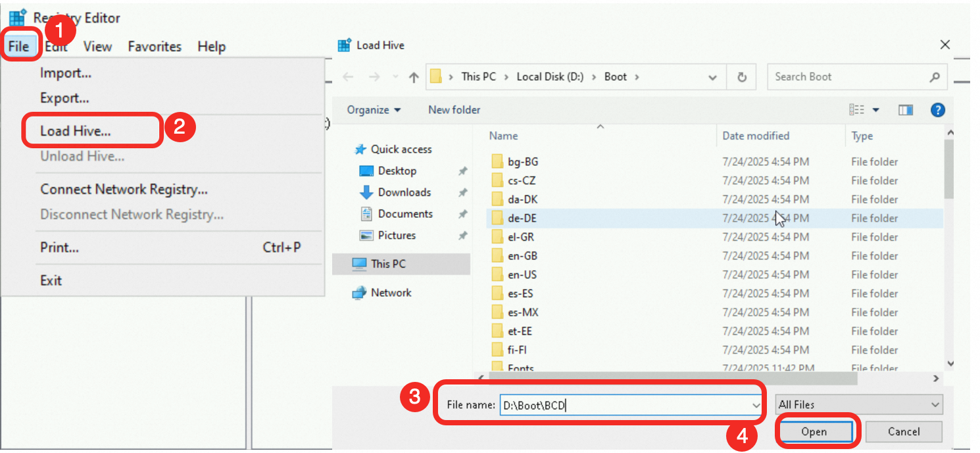This screenshot has height=453, width=980.
Task: Open the view options dropdown arrow
Action: pyautogui.click(x=875, y=110)
